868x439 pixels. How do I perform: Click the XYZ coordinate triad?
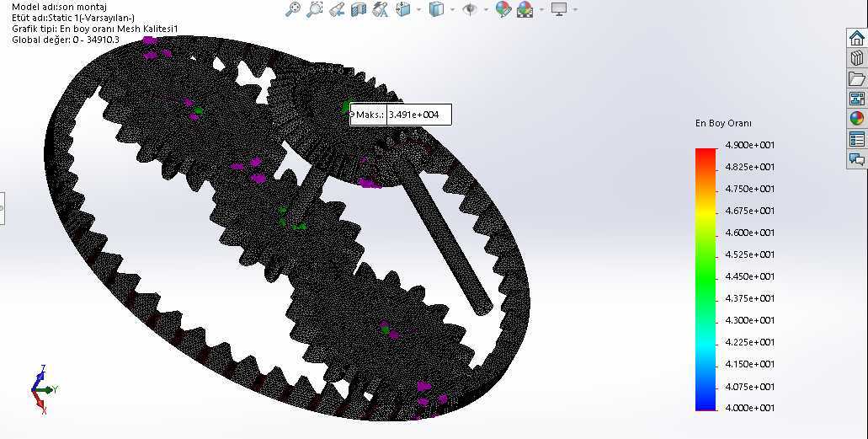[44, 389]
